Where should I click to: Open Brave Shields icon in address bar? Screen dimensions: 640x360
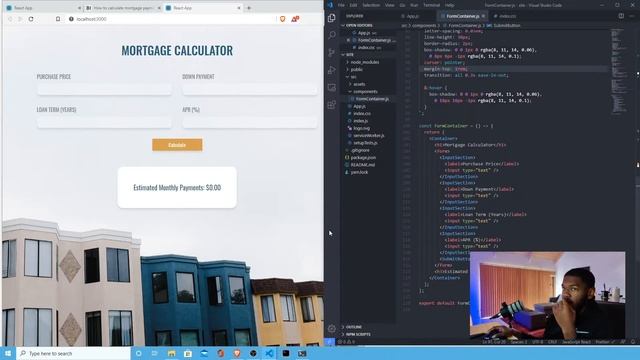282,19
